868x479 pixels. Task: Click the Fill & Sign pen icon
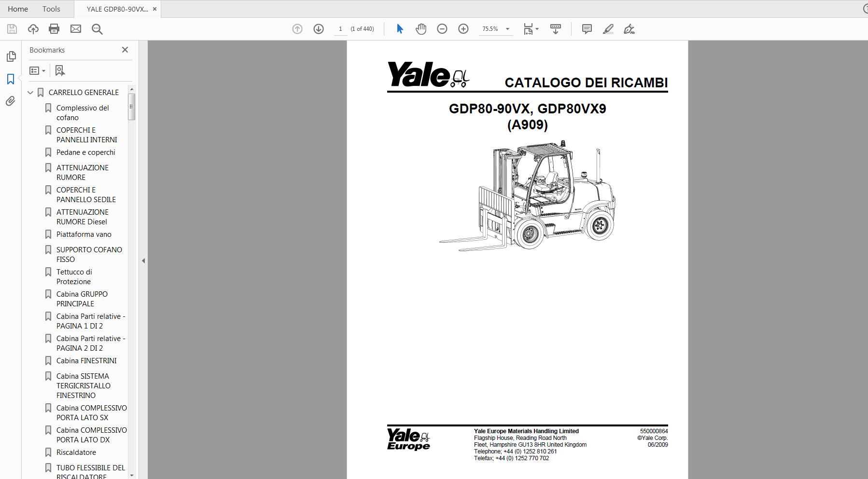629,29
